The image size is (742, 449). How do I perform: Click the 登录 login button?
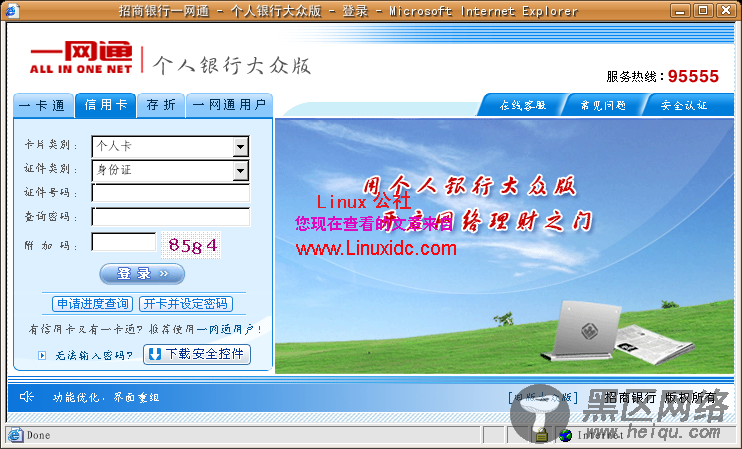pyautogui.click(x=142, y=274)
